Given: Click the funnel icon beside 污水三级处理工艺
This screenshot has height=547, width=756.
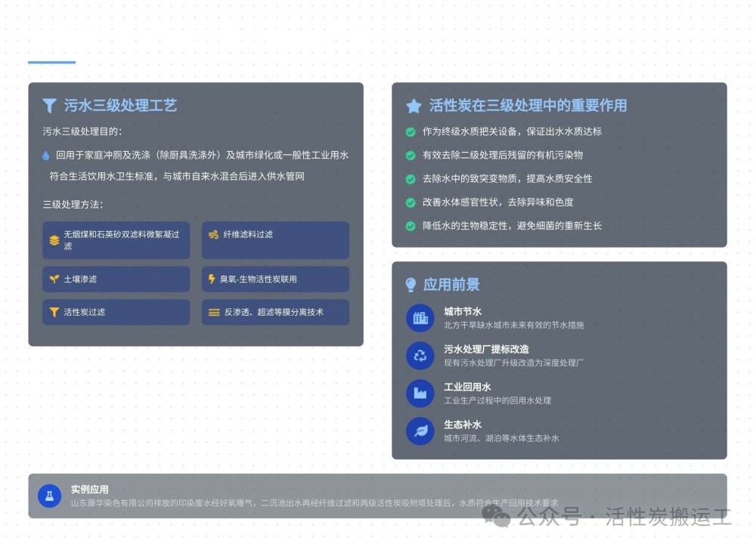Looking at the screenshot, I should [50, 106].
